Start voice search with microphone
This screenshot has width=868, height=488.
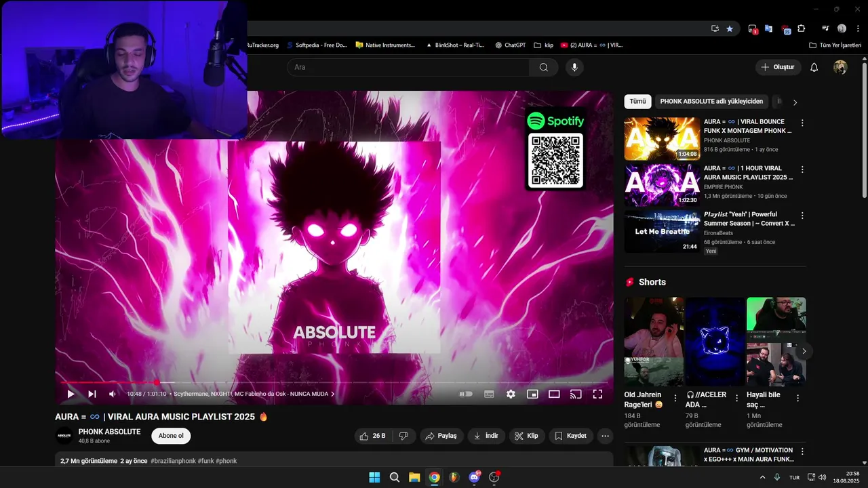pos(574,67)
